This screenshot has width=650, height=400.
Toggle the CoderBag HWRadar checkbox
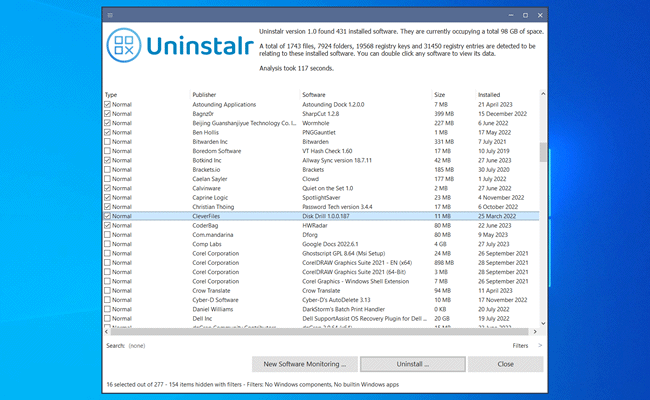107,225
